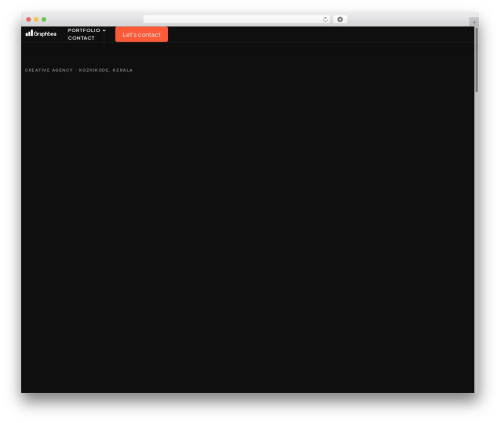Maximize window using green button
The width and height of the screenshot is (500, 423).
(44, 19)
